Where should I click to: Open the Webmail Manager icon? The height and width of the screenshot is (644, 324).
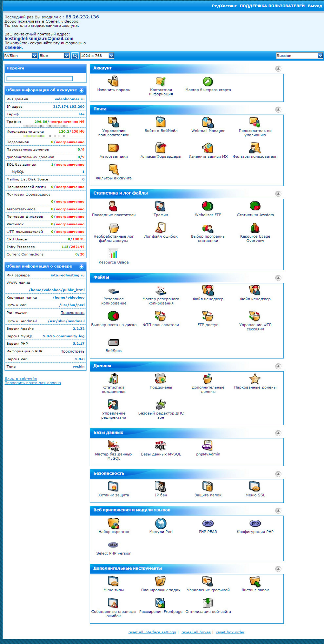point(208,122)
